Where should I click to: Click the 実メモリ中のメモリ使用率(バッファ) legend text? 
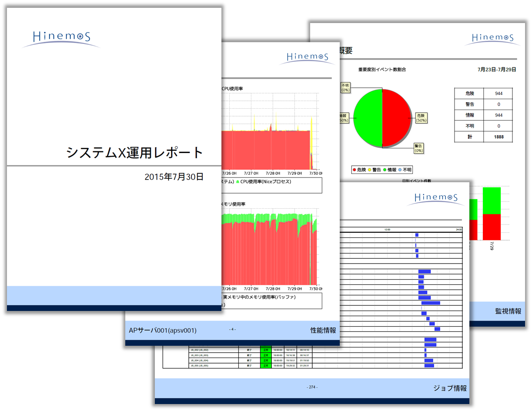(x=259, y=297)
